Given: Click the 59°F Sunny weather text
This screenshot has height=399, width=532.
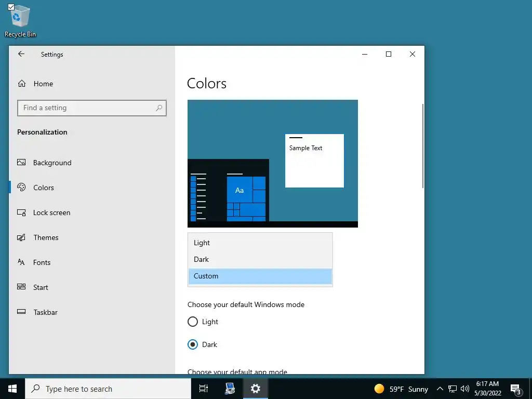Looking at the screenshot, I should (x=409, y=389).
